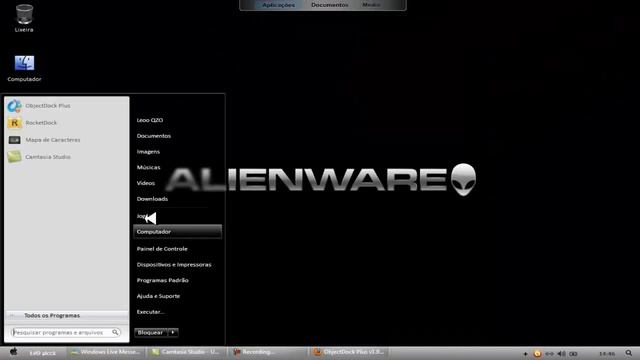
Task: Expand Todos os Programas list
Action: [67, 316]
